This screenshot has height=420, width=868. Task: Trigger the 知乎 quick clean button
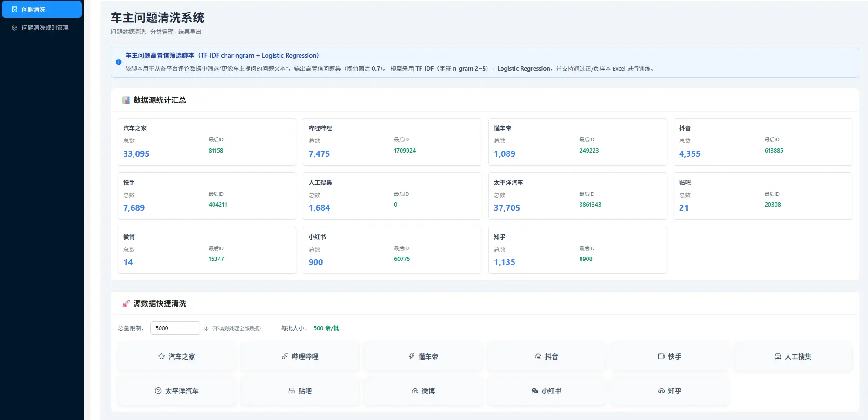670,391
